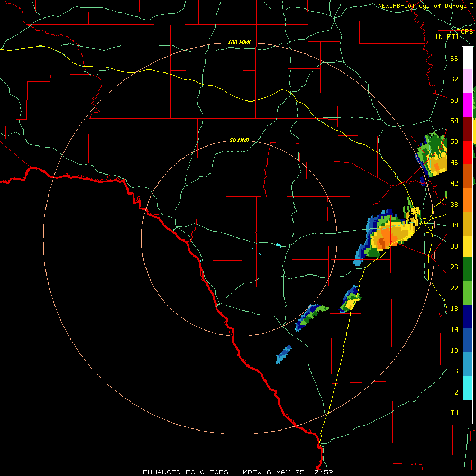Select the cyan legend swatch
Screen dimensions: 476x476
(x=467, y=388)
